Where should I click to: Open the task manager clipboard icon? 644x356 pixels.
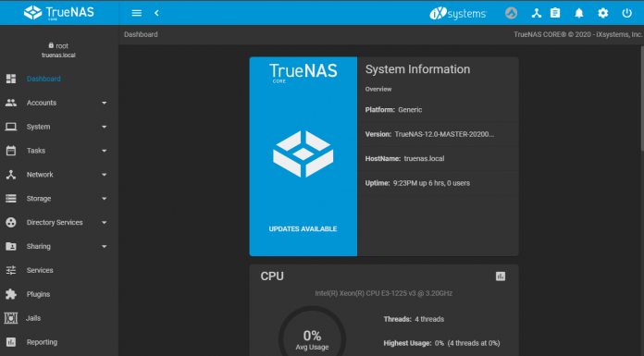pyautogui.click(x=555, y=13)
